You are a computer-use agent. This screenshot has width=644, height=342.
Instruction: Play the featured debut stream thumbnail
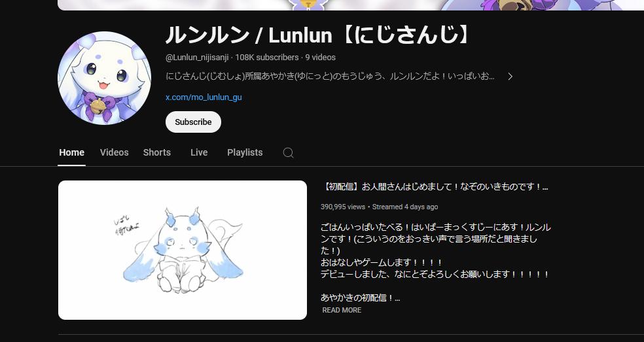pyautogui.click(x=183, y=250)
